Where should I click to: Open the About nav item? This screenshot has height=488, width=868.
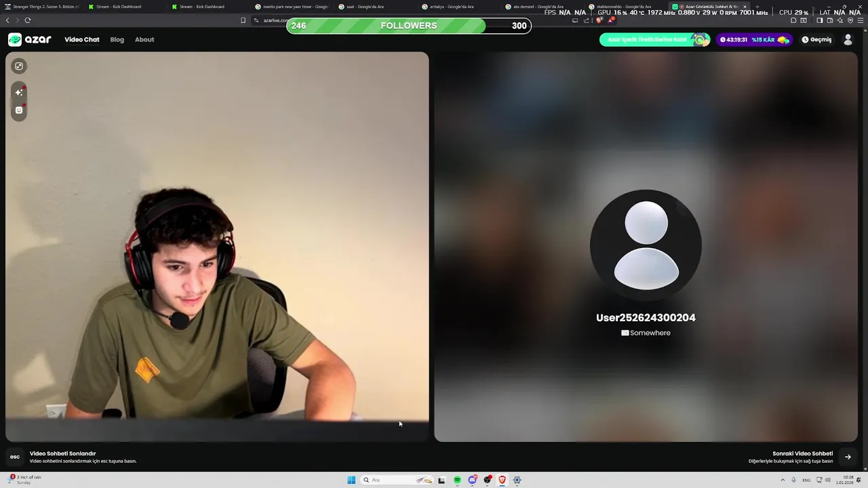pos(144,39)
